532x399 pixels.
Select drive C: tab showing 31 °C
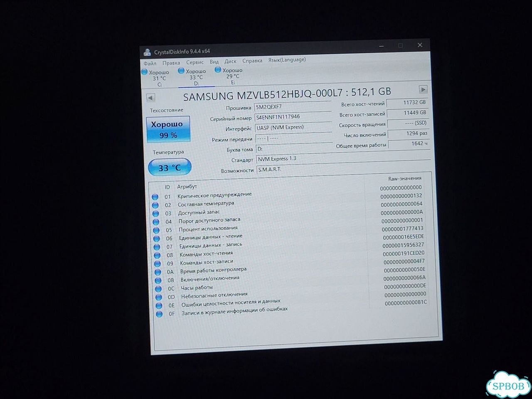[156, 78]
